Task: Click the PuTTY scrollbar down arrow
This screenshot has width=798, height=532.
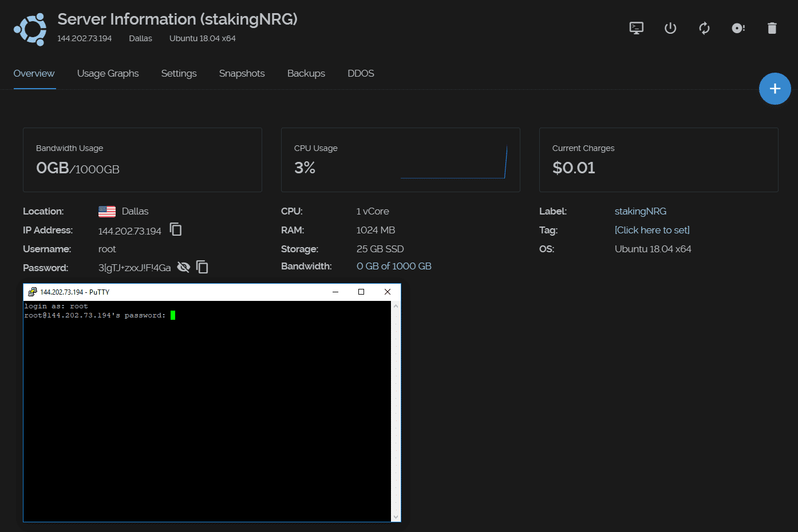Action: 396,517
